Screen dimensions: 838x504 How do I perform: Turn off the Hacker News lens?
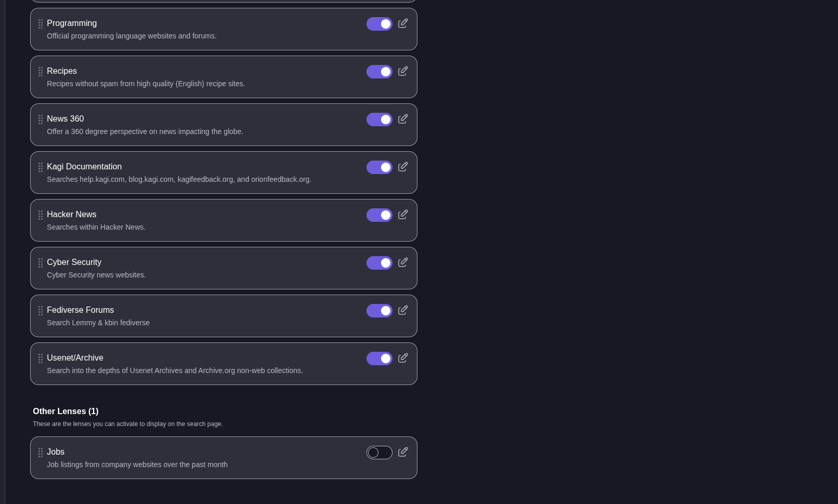(379, 215)
